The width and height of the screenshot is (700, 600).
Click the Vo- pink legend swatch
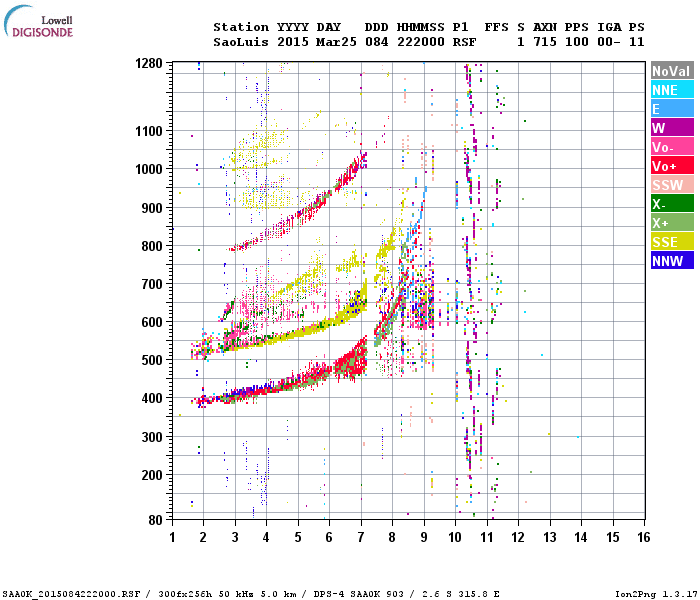click(x=672, y=147)
